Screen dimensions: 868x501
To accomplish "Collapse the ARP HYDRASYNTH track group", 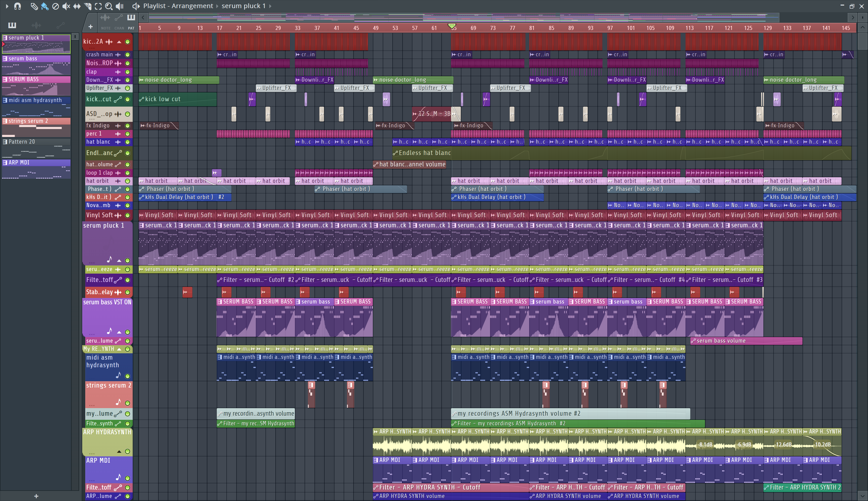I will [119, 452].
